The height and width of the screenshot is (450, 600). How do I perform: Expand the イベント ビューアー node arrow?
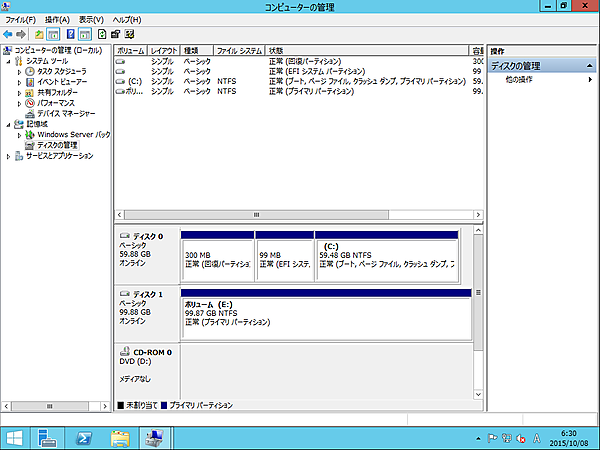(x=19, y=82)
